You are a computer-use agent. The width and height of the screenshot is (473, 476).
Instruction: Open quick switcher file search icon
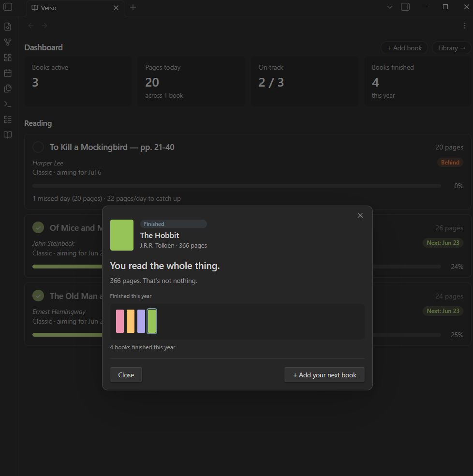[8, 27]
